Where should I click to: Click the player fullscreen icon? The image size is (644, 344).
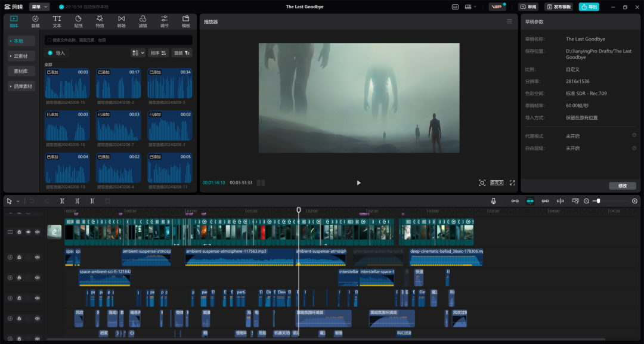point(512,182)
